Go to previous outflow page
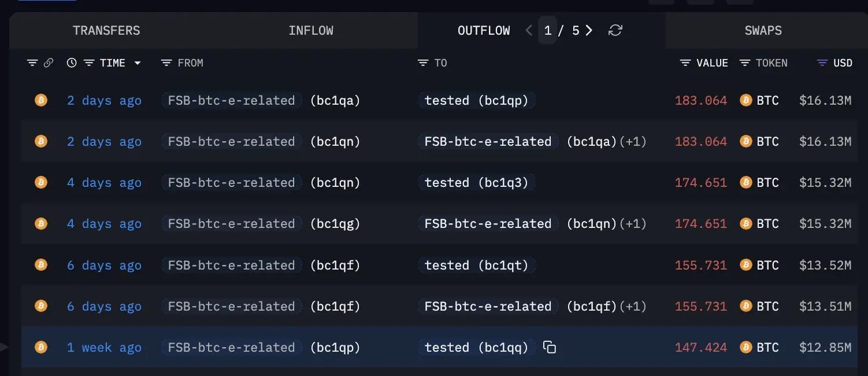868x376 pixels. [x=529, y=31]
